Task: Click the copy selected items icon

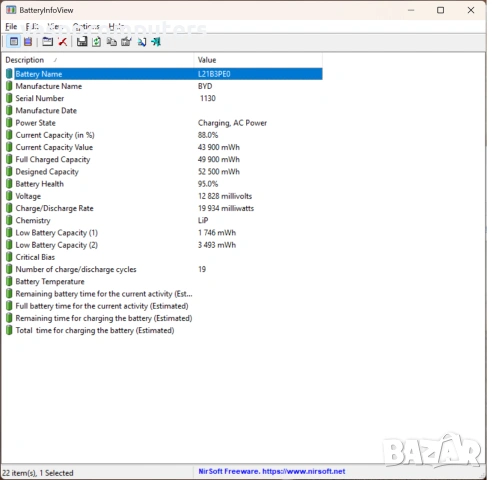Action: pos(112,42)
